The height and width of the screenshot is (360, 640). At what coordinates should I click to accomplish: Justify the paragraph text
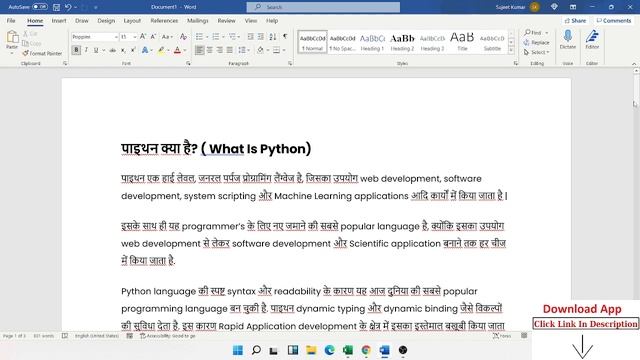click(x=230, y=50)
